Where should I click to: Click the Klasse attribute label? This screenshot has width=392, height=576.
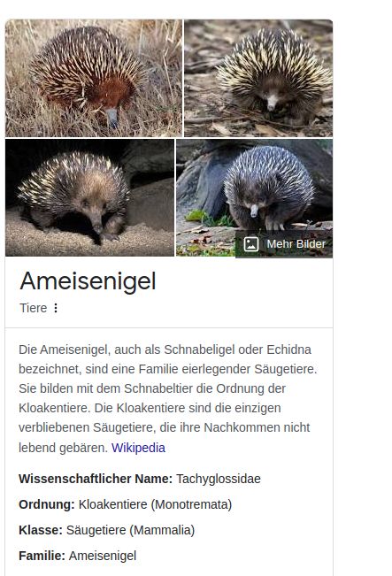click(x=41, y=530)
